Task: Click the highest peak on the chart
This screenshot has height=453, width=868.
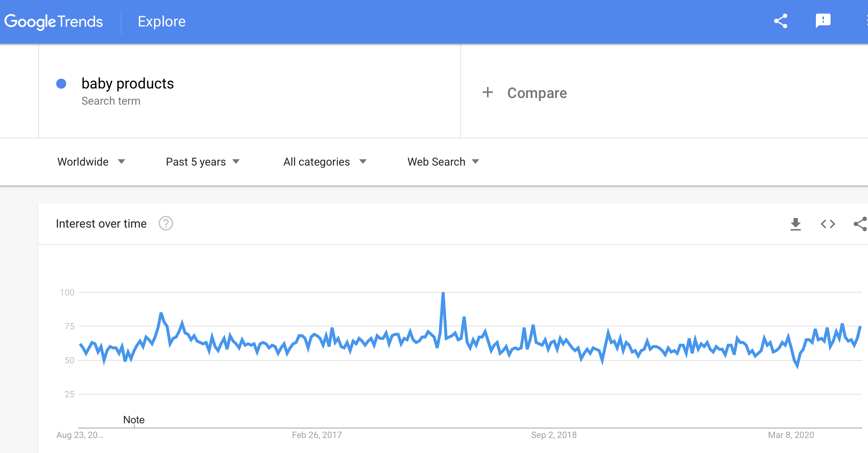Action: pyautogui.click(x=443, y=293)
